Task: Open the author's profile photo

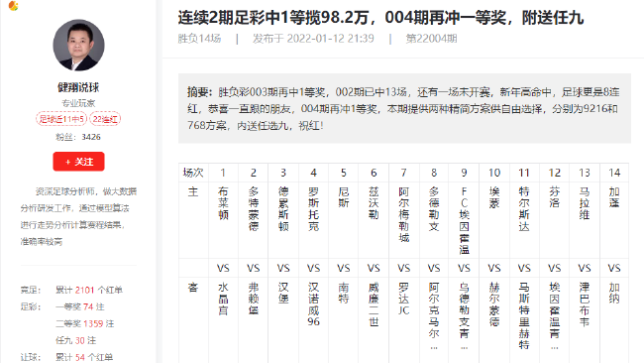Action: point(78,46)
